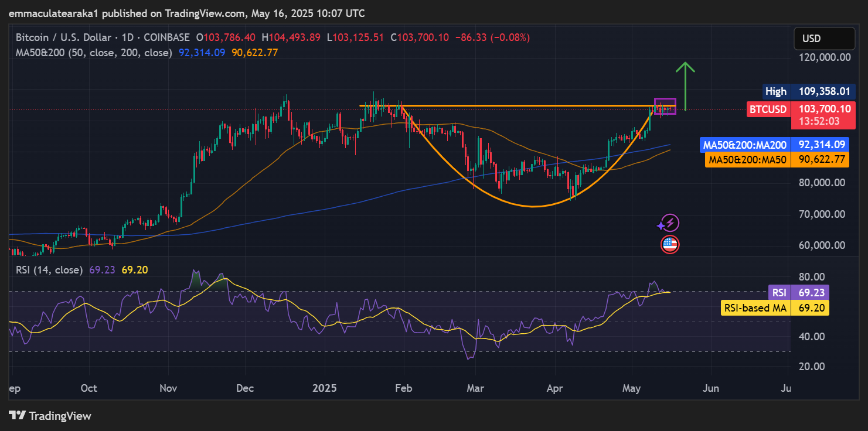Click the 60,000.00 price axis value
868x431 pixels.
[x=823, y=245]
